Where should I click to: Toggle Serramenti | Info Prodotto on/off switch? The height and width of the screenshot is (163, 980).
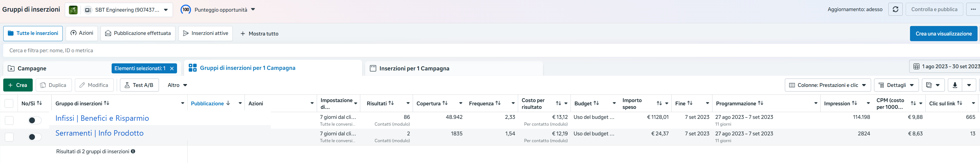pyautogui.click(x=35, y=137)
